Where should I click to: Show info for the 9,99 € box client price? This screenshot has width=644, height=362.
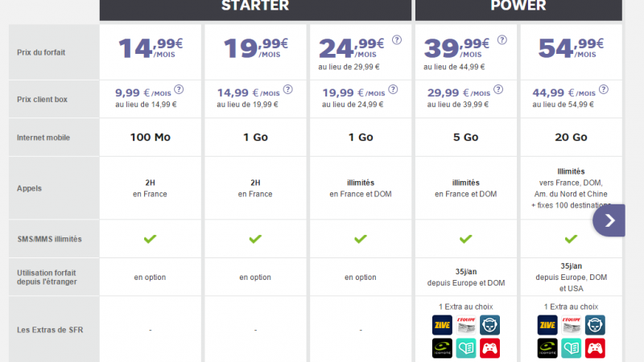[179, 90]
